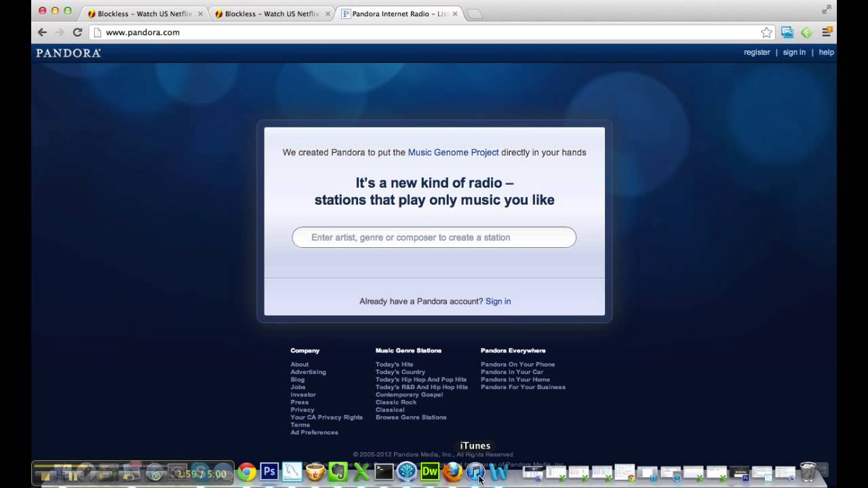Open Contemporary Gospel station
This screenshot has height=488, width=868.
409,394
